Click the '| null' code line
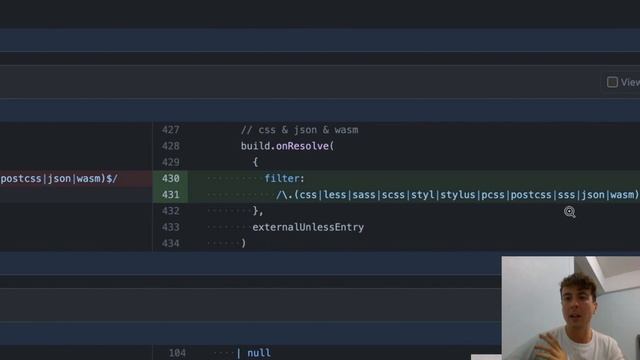The height and width of the screenshot is (360, 640). coord(253,353)
